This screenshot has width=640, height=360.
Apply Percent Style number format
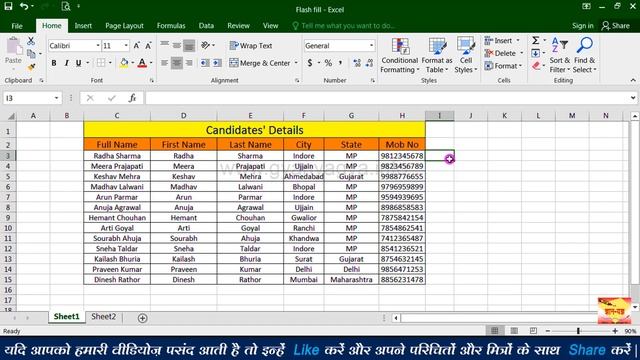tap(328, 63)
